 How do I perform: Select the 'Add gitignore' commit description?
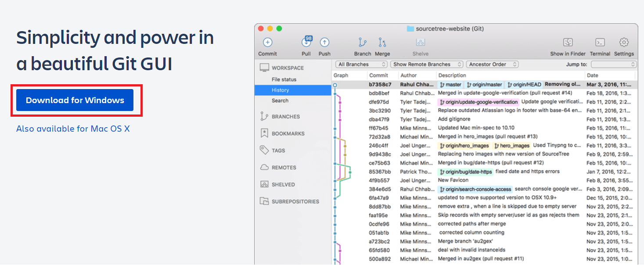tap(453, 119)
